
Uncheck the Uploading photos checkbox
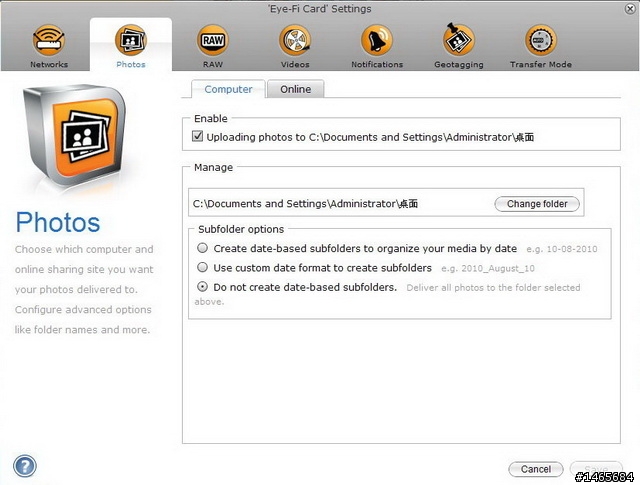(198, 136)
